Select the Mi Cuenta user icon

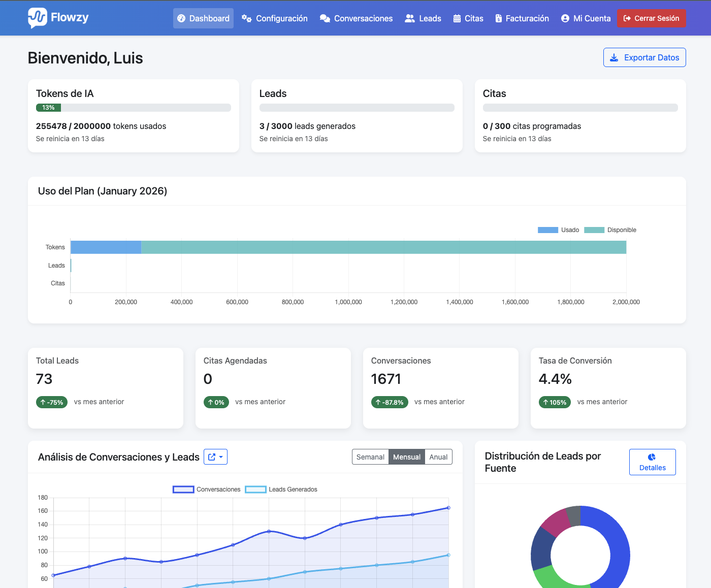pyautogui.click(x=565, y=18)
